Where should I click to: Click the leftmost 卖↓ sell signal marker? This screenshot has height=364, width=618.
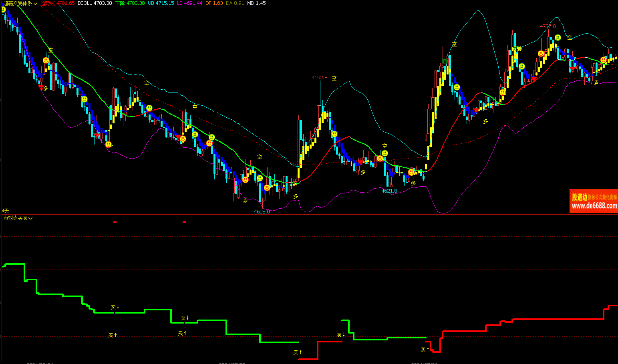[115, 307]
